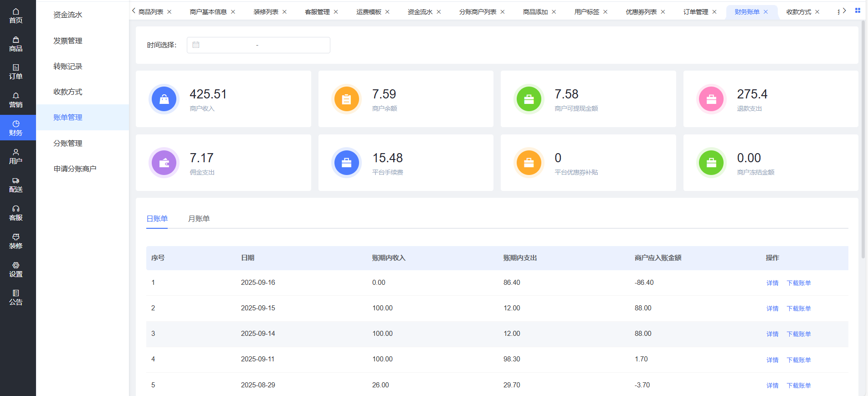Close the 运费模板 tab
Viewport: 868px width, 396px height.
pyautogui.click(x=387, y=12)
